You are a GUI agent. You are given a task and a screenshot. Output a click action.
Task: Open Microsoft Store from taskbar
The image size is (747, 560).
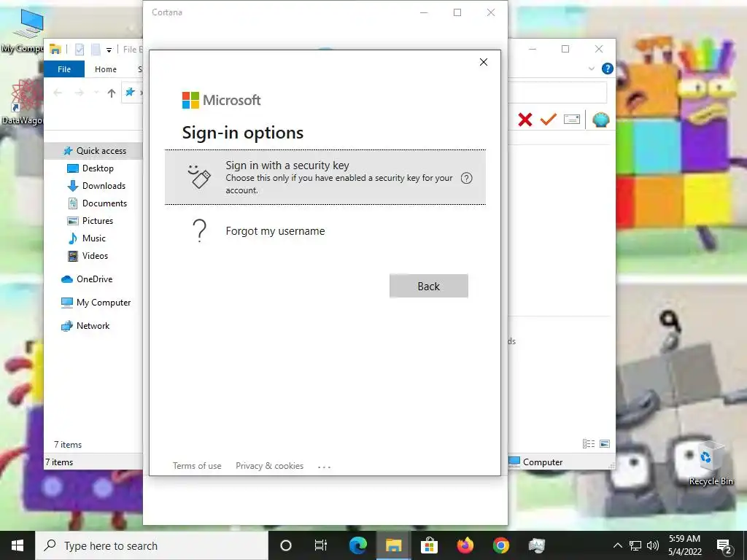(429, 545)
